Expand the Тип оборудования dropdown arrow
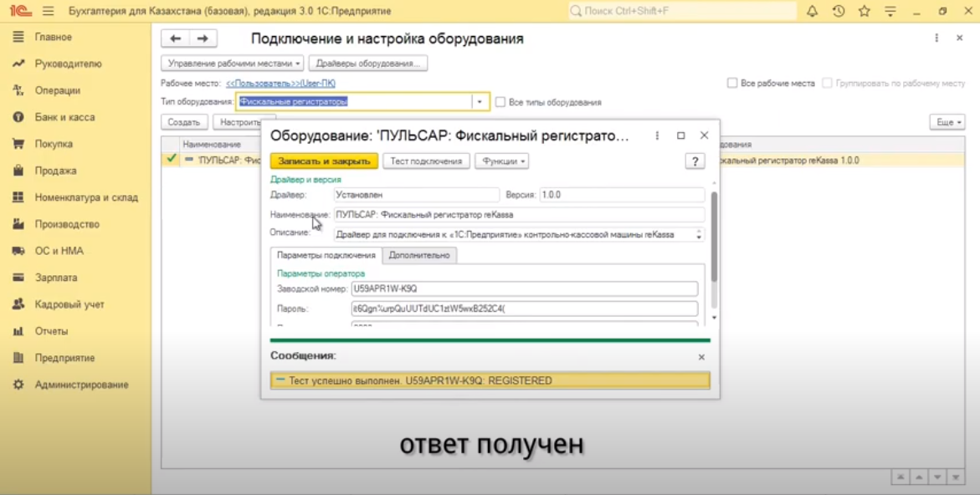 coord(480,102)
